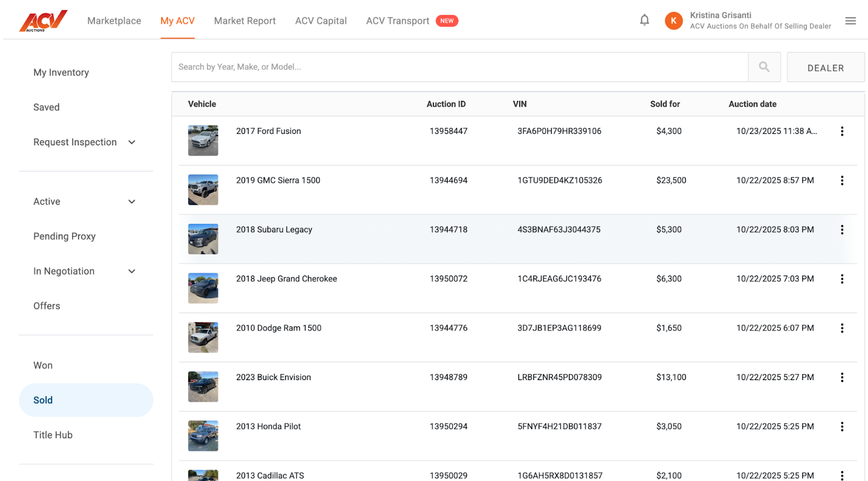Viewport: 868px width, 481px height.
Task: Click the 2013 Cadillac ATS vehicle name
Action: coord(270,476)
